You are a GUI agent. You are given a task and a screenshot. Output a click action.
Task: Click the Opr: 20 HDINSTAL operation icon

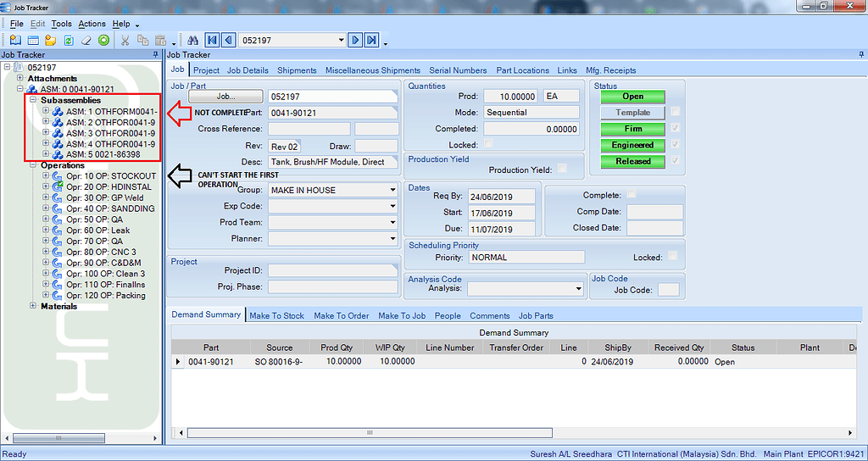[58, 186]
